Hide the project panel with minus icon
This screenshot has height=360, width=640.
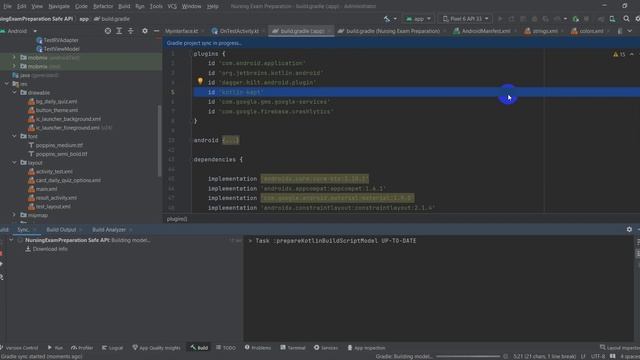pos(156,31)
